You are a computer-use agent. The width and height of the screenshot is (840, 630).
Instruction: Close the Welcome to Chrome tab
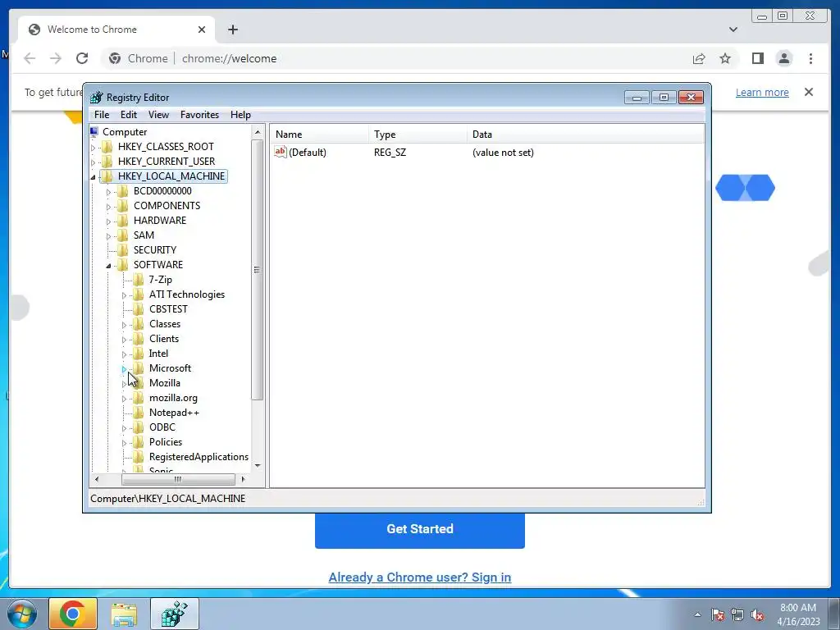202,30
